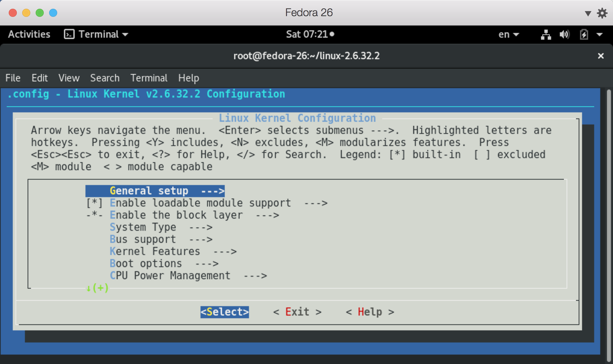The width and height of the screenshot is (613, 364).
Task: Select Kernel Features submenu
Action: (173, 252)
